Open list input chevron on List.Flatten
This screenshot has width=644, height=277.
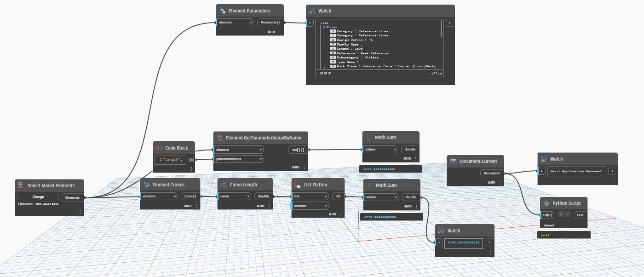click(x=325, y=196)
